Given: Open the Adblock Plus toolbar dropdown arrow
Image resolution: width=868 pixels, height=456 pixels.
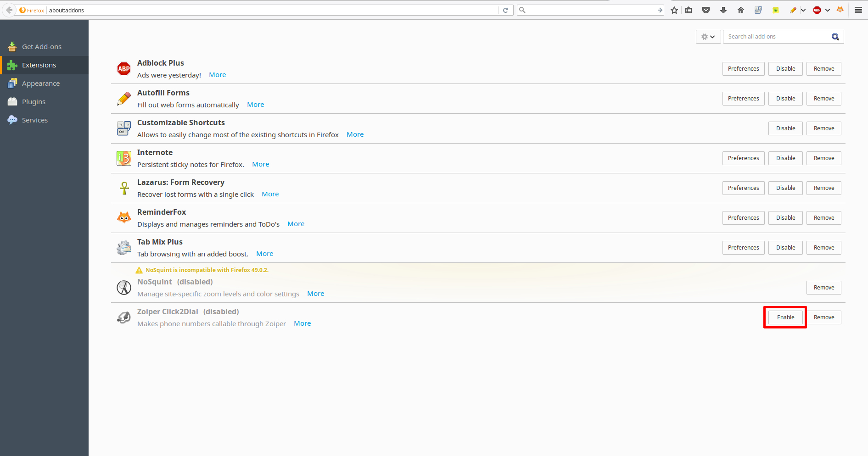Looking at the screenshot, I should [828, 10].
